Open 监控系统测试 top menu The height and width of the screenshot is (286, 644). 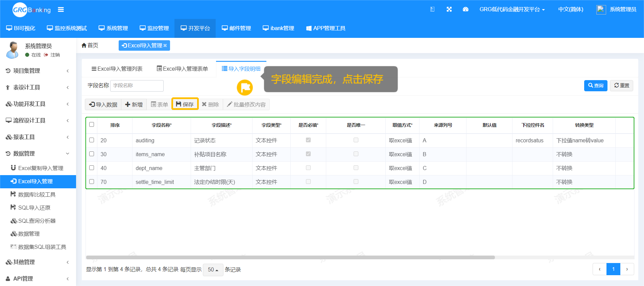pos(67,28)
